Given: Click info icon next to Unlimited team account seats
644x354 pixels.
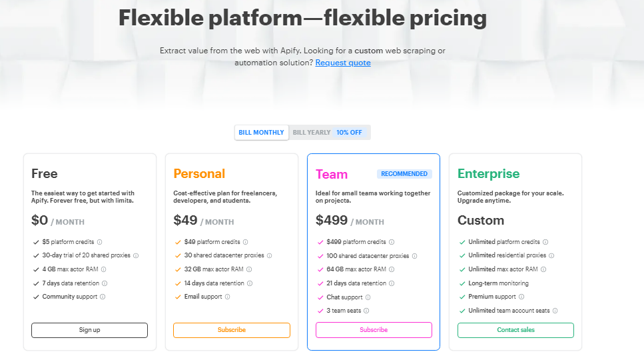Looking at the screenshot, I should pyautogui.click(x=555, y=311).
